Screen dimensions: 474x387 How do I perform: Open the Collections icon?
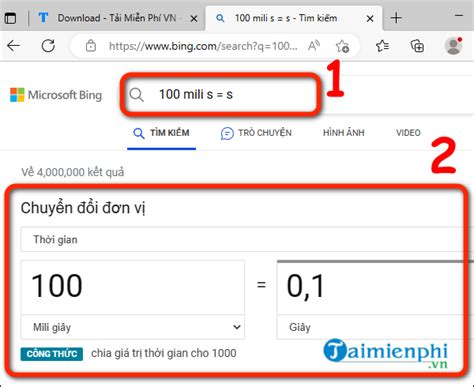click(x=417, y=46)
